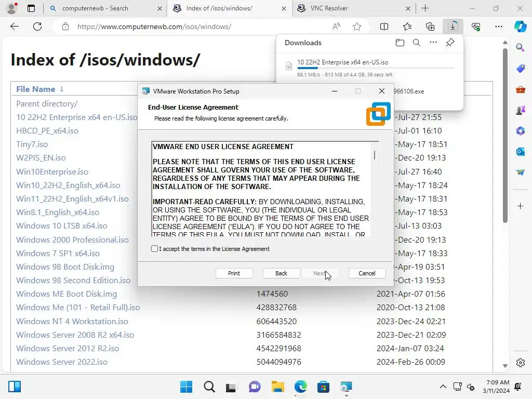Open sidebar Search icon

(x=520, y=47)
